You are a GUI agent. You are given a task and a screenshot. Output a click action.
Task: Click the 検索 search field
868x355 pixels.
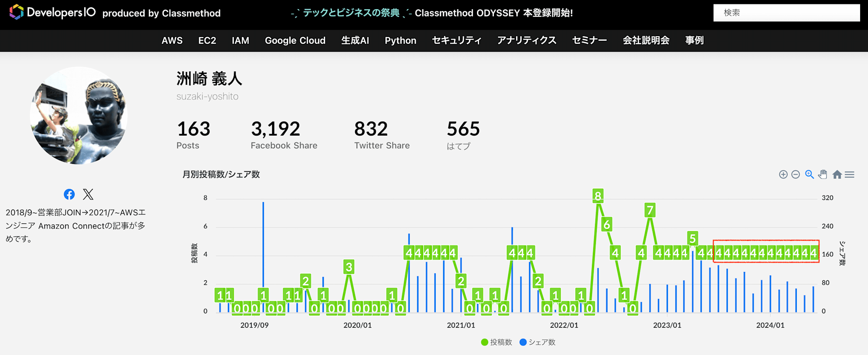point(786,13)
